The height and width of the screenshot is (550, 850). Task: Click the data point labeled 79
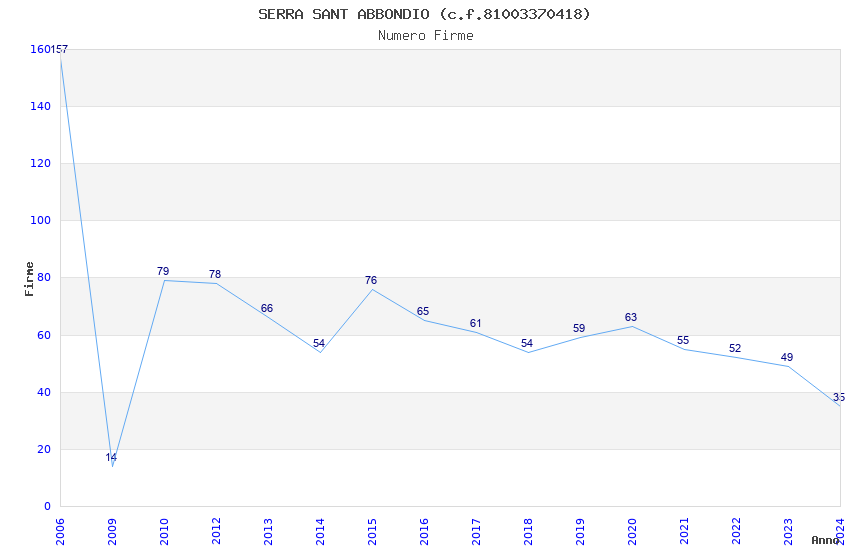(x=163, y=271)
